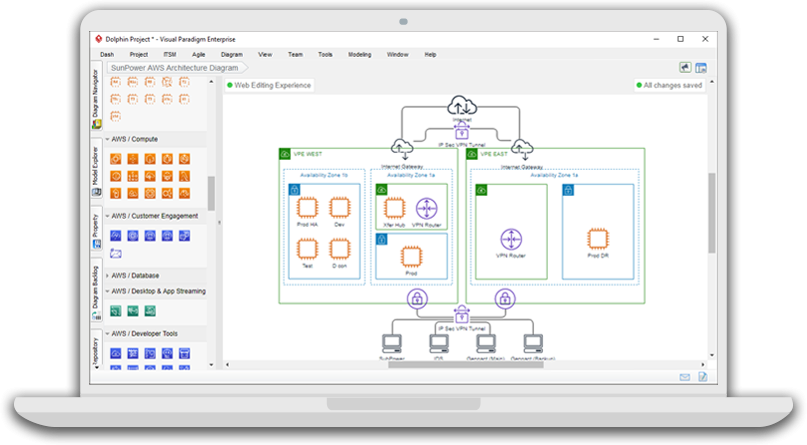Open the Agile menu
The image size is (807, 445).
click(199, 55)
